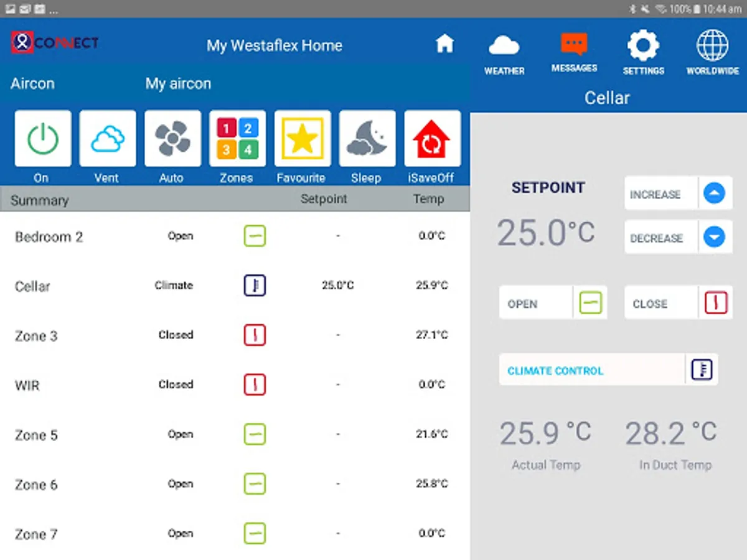Screen dimensions: 747x560
Task: Click the Connect logo
Action: tap(55, 42)
